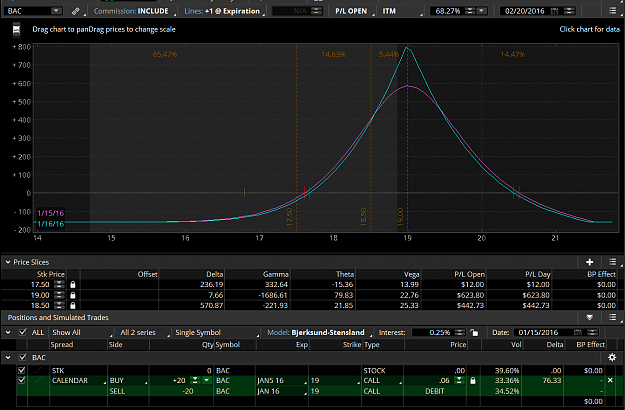Add a new price slice with plus icon
Image resolution: width=625 pixels, height=410 pixels.
pos(590,262)
